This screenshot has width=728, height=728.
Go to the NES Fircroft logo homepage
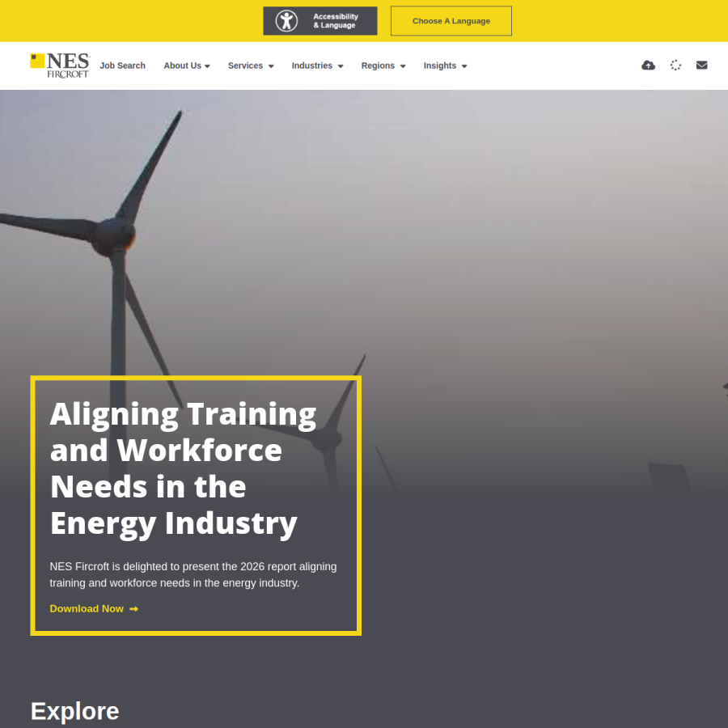(x=60, y=66)
